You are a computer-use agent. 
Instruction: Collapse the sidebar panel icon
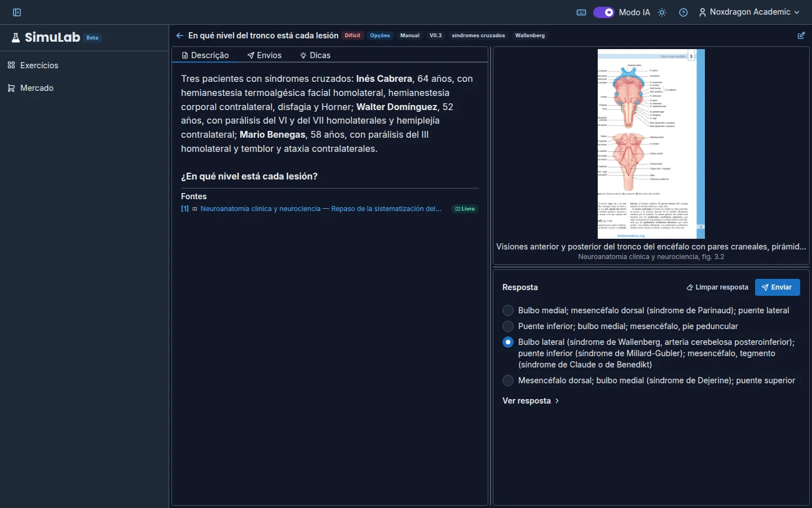coord(17,12)
